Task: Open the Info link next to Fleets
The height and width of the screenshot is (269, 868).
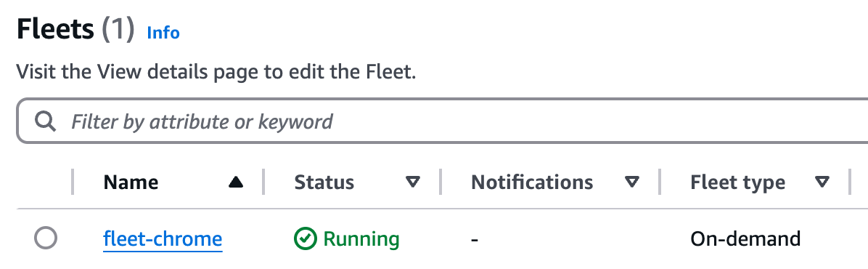Action: 163,33
